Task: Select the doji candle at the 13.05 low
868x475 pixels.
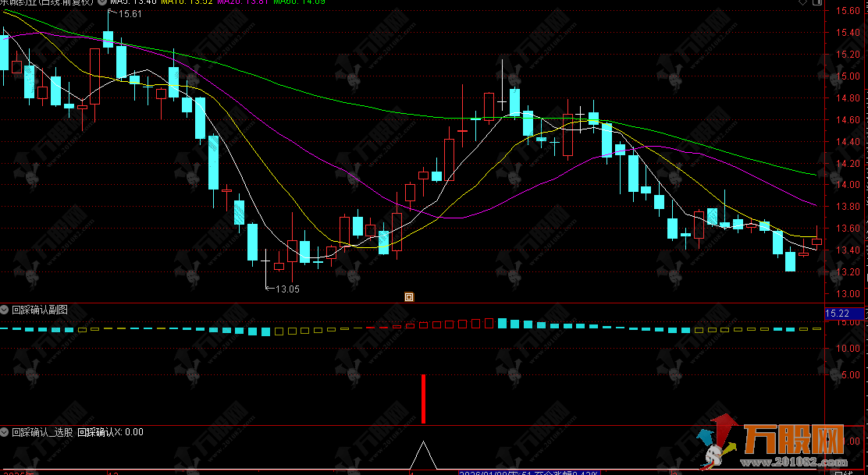Action: 265,261
